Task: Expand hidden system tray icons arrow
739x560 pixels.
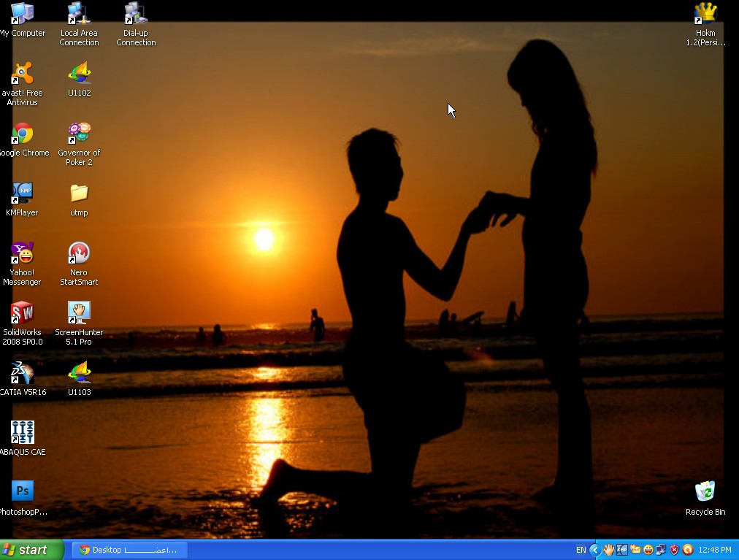Action: [594, 550]
